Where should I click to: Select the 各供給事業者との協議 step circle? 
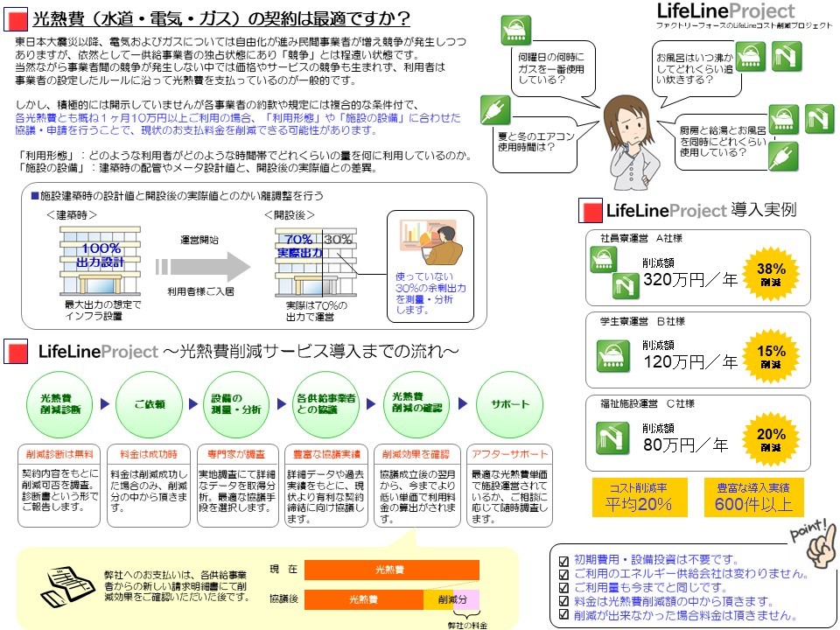[x=325, y=405]
